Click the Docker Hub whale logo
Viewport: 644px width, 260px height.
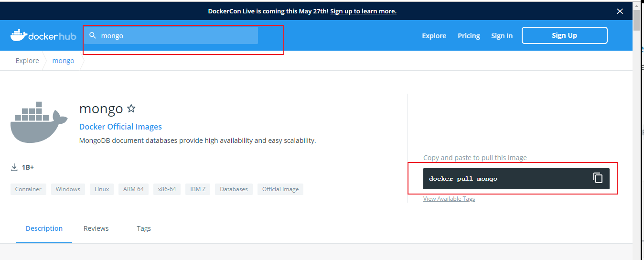tap(43, 35)
